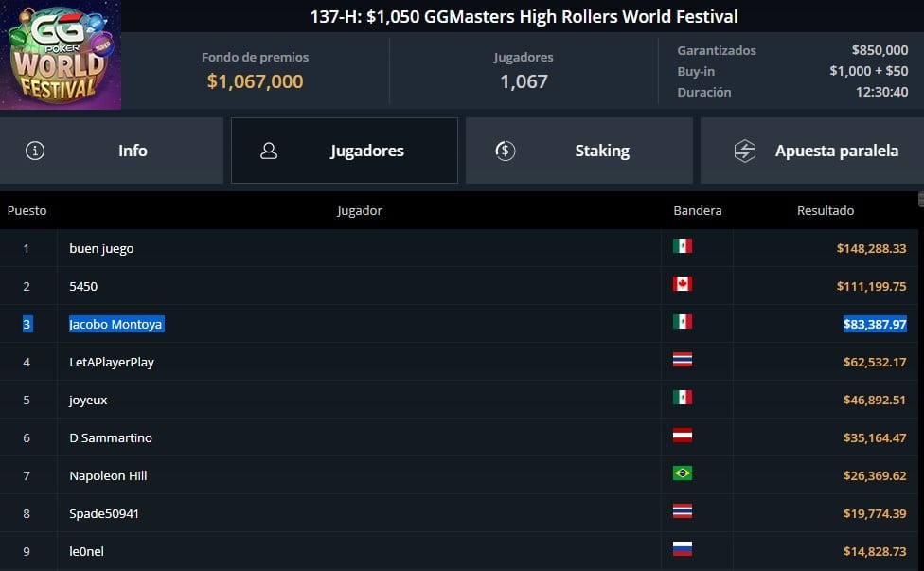This screenshot has height=571, width=924.
Task: Click the Duración label
Action: [704, 93]
